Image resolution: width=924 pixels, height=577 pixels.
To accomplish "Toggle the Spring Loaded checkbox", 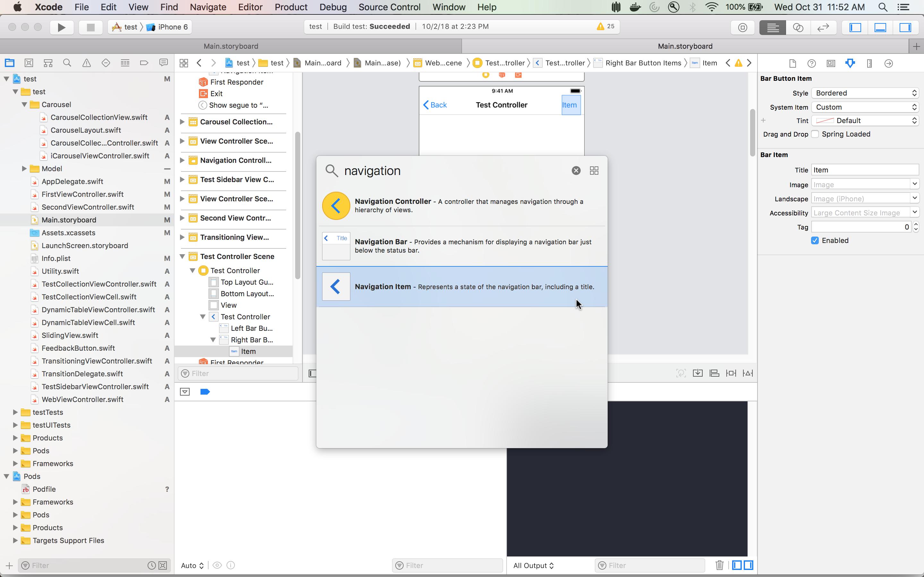I will point(815,134).
